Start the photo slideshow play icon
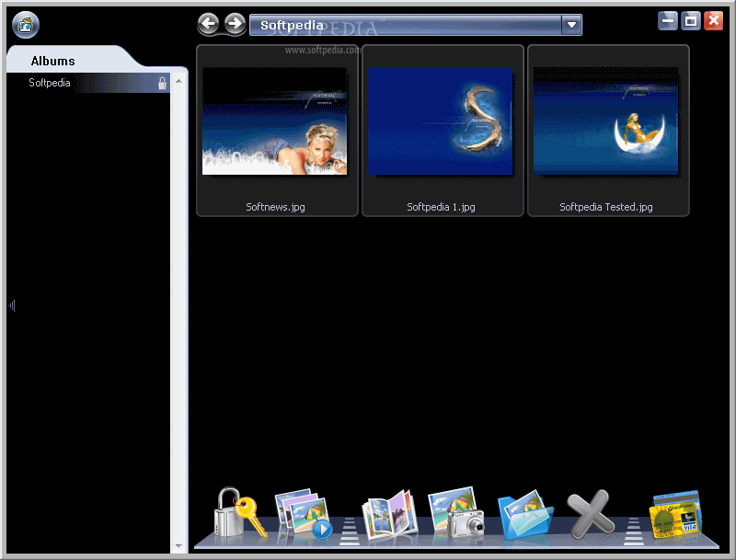 pos(304,514)
